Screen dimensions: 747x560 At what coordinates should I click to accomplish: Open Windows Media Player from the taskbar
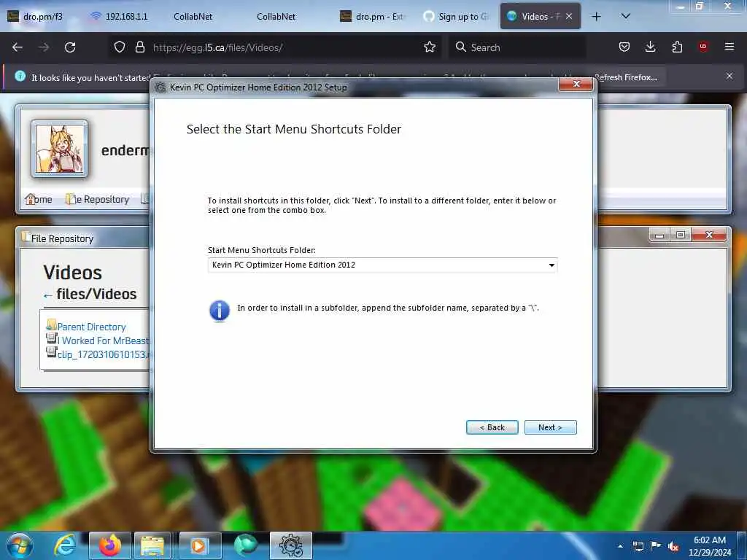click(x=198, y=545)
